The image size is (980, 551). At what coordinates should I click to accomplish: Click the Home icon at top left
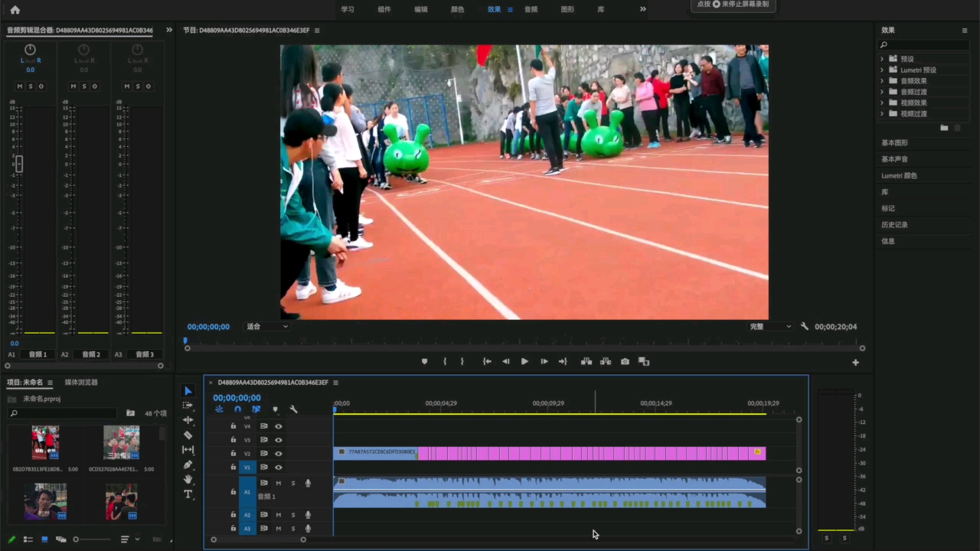pos(15,10)
